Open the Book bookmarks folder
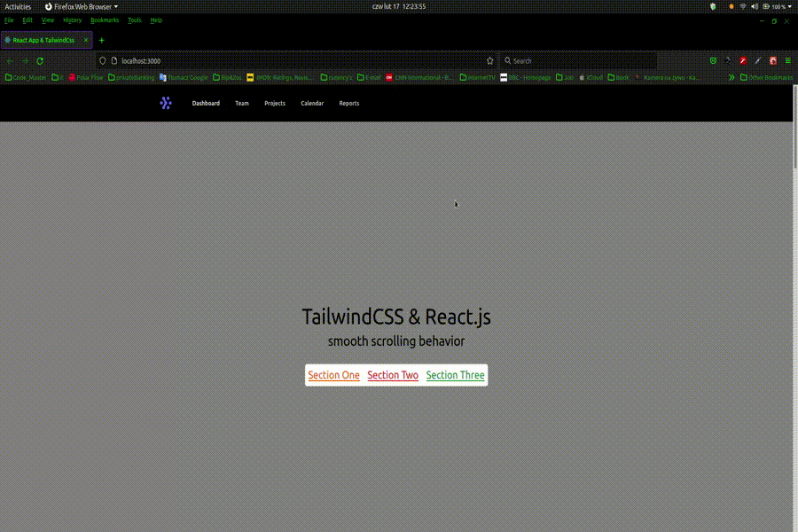The height and width of the screenshot is (532, 798). 618,78
